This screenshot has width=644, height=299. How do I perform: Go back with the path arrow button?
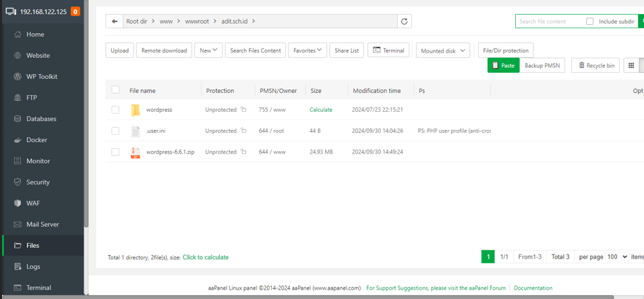coord(115,22)
